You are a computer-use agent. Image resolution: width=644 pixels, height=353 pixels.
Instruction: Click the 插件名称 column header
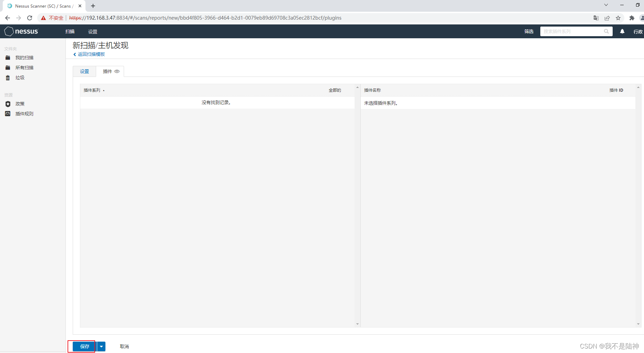point(372,90)
